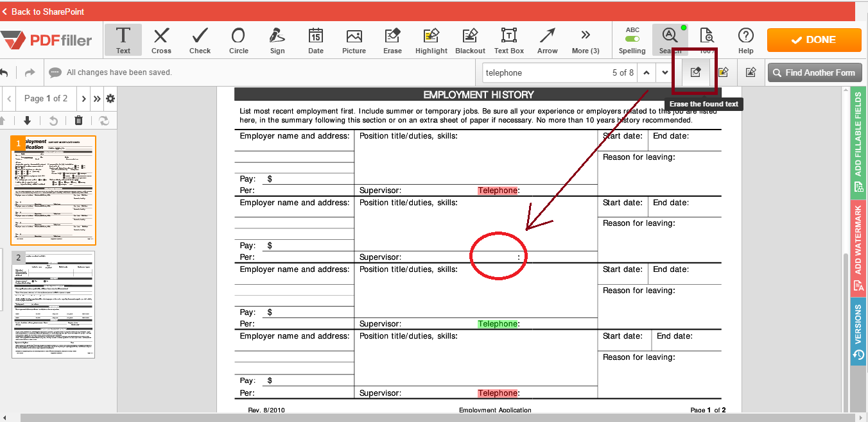Jump to previous search result
This screenshot has height=422, width=868.
[x=647, y=72]
